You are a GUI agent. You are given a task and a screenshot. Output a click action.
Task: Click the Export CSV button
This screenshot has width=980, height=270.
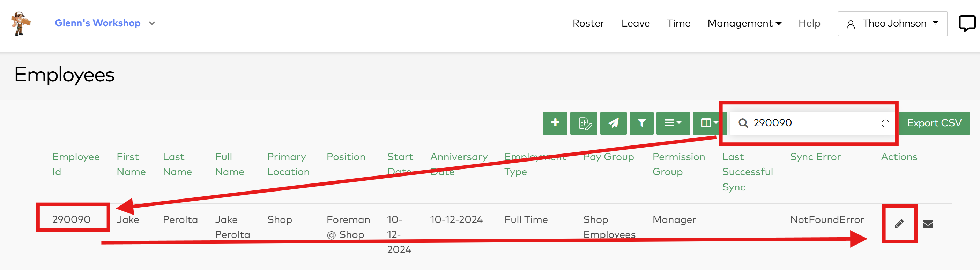click(934, 123)
